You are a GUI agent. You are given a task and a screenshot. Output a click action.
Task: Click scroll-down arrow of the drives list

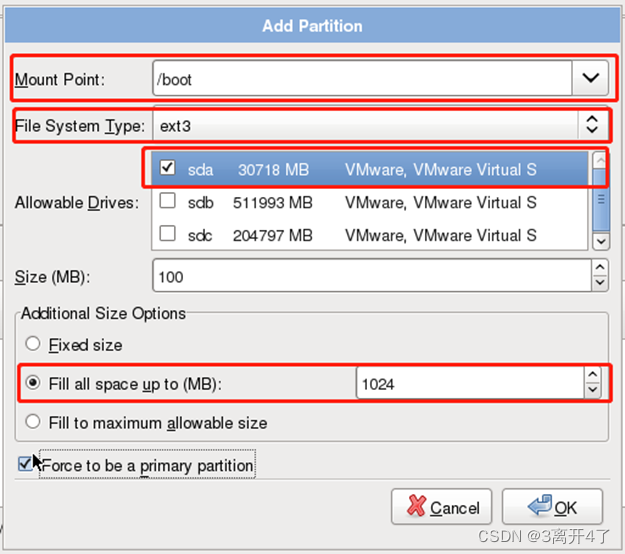[x=601, y=242]
